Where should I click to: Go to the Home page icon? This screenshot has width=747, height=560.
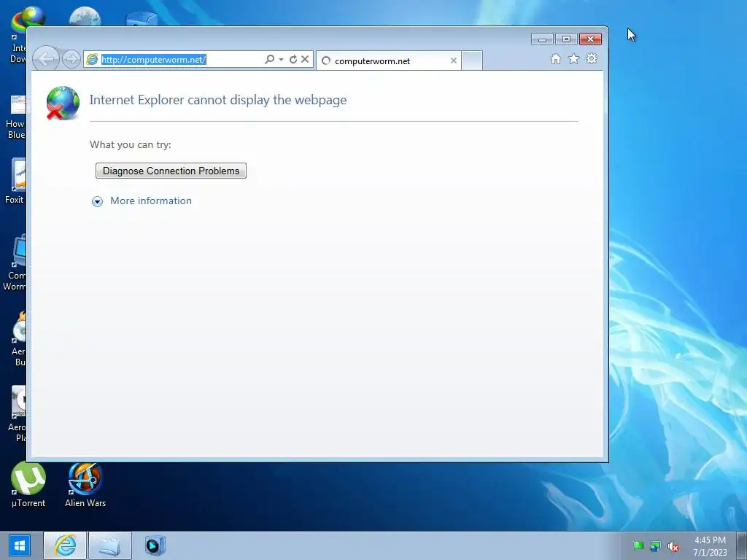555,59
